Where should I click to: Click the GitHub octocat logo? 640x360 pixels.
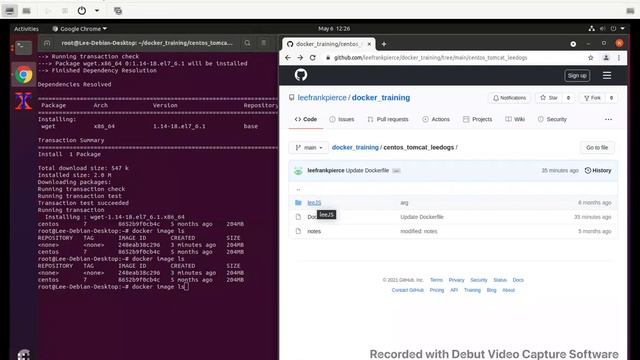301,75
